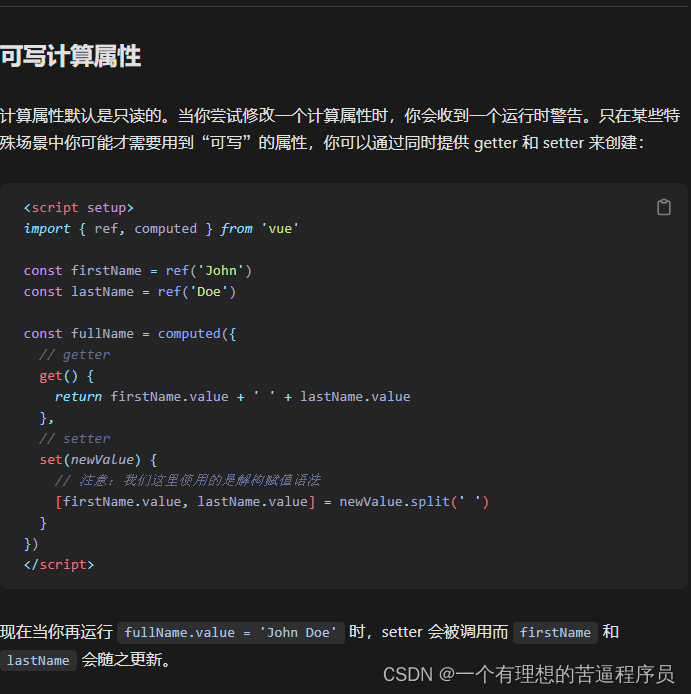Click the const fullName = computed({ line
The width and height of the screenshot is (691, 694).
[x=130, y=334]
